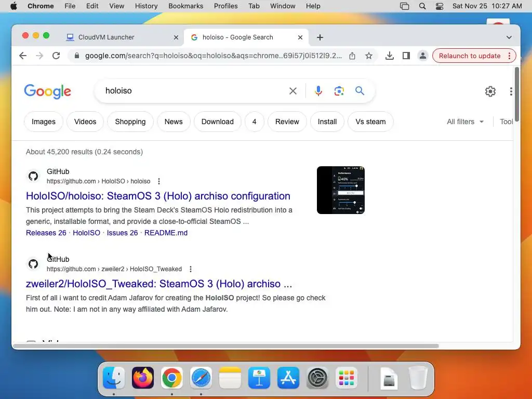Click the address bar URL

point(214,56)
